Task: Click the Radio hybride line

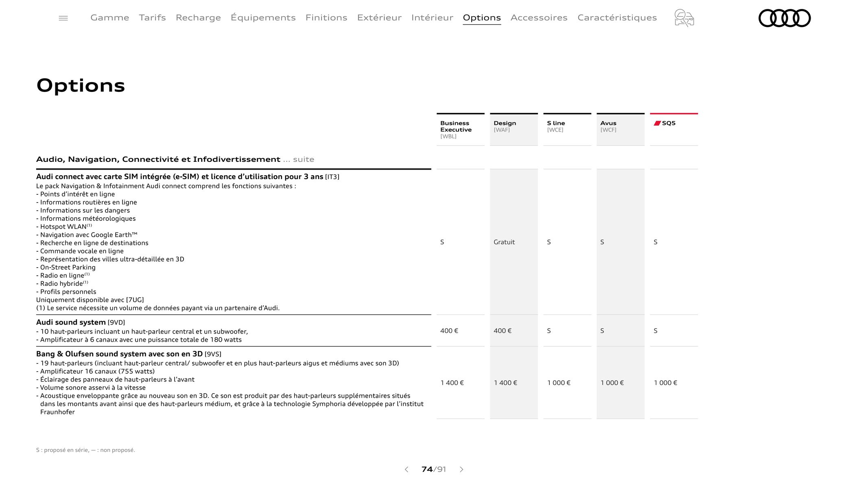Action: [62, 283]
